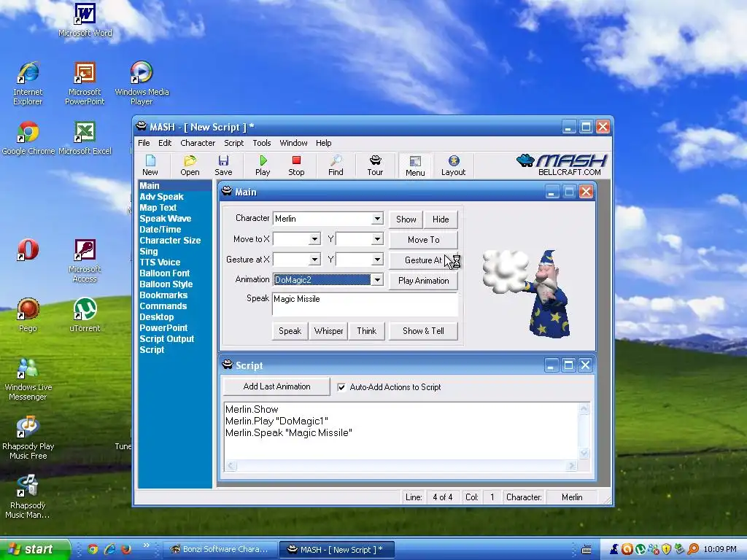
Task: Select the Pego desktop icon
Action: click(x=28, y=315)
